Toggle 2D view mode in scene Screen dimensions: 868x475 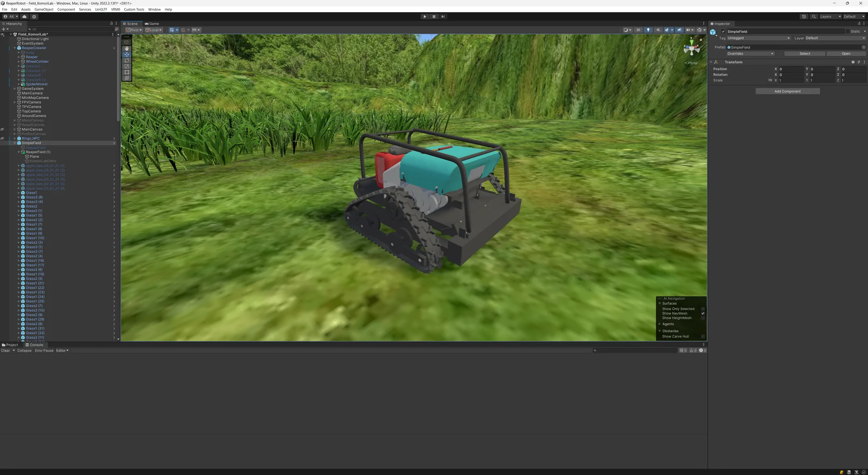(638, 30)
